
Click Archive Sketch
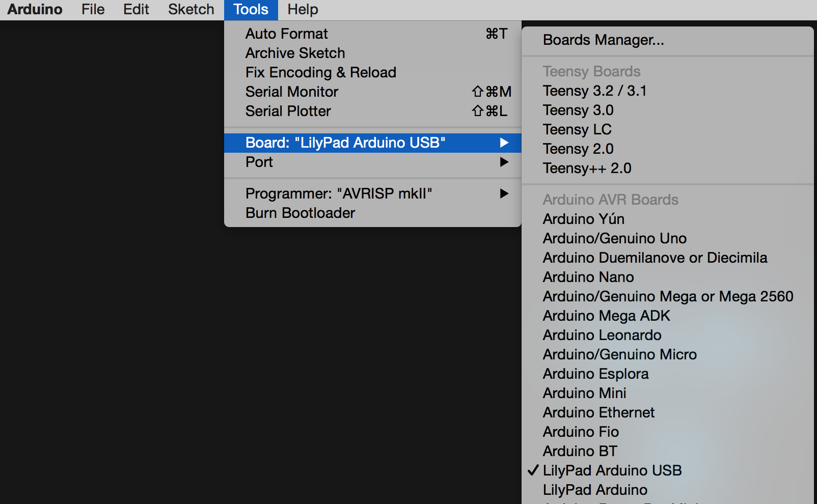295,53
